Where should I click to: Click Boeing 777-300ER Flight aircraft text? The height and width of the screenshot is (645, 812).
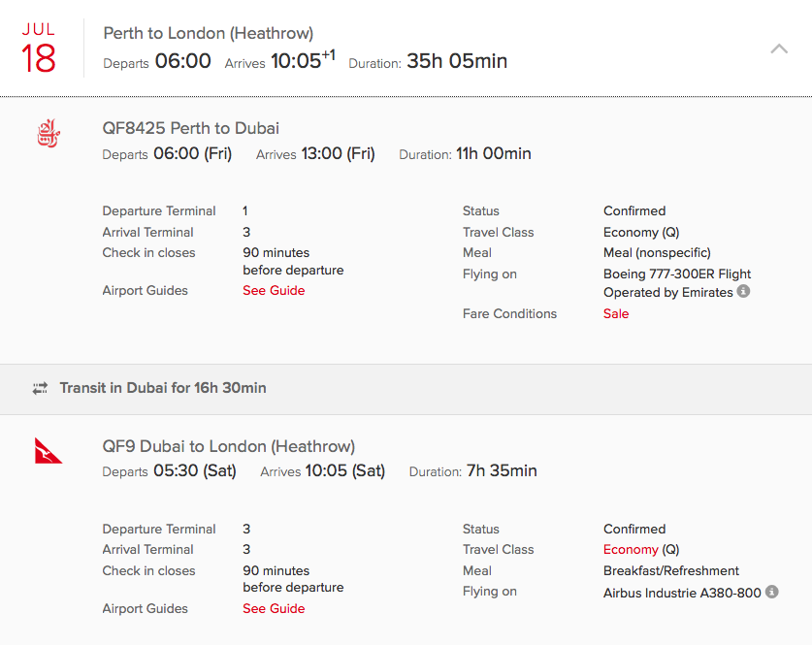coord(677,274)
